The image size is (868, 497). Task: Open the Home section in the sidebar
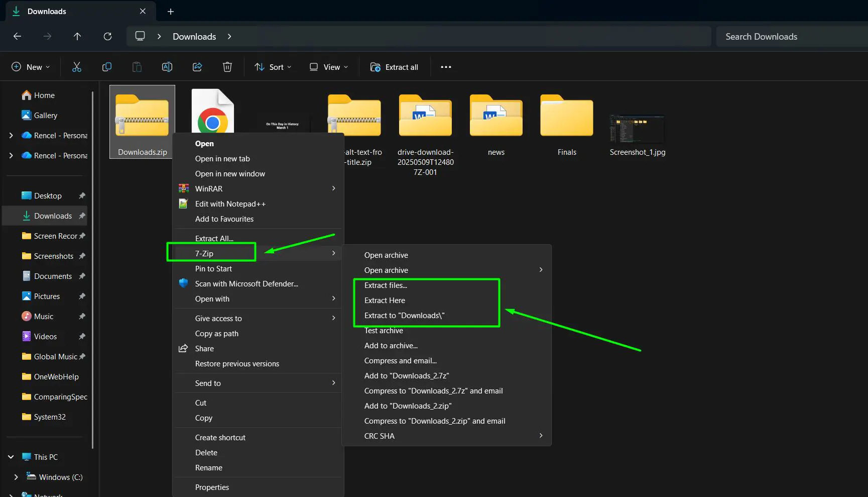tap(44, 95)
